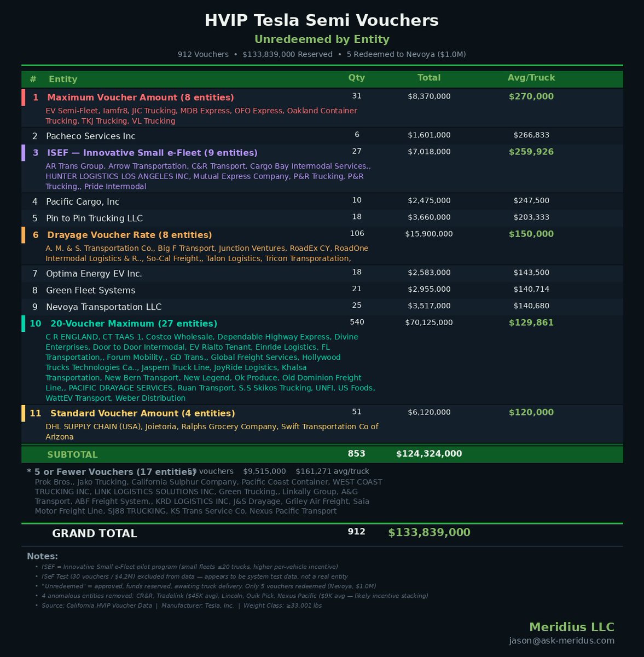Click the 'Unredeemed by Entity' subtitle
Screen dimensions: 644x657
pos(322,39)
